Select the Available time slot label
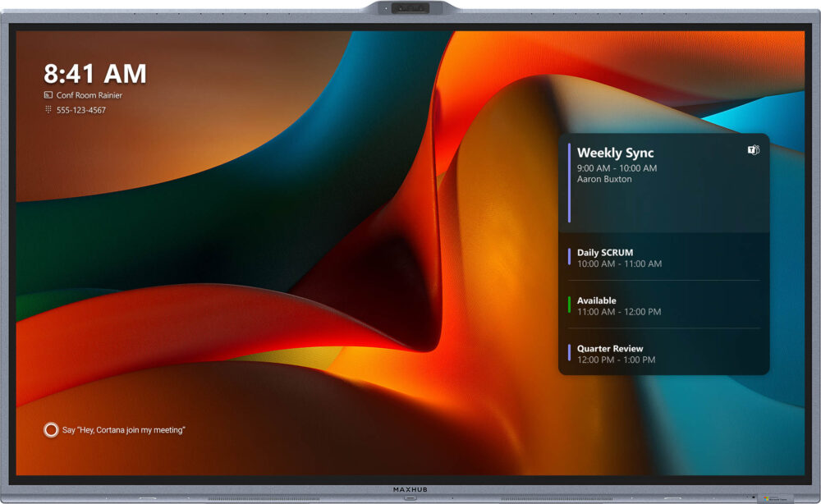This screenshot has height=504, width=821. tap(596, 300)
